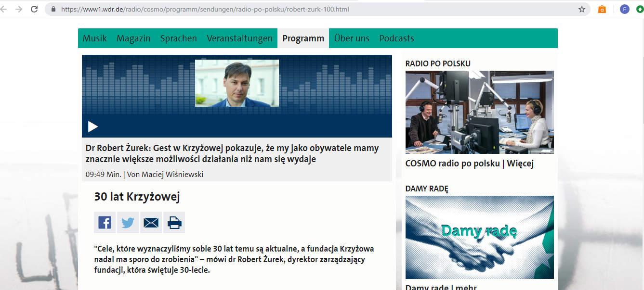Viewport: 644px width, 290px height.
Task: Open the browser profile avatar F
Action: tap(625, 9)
